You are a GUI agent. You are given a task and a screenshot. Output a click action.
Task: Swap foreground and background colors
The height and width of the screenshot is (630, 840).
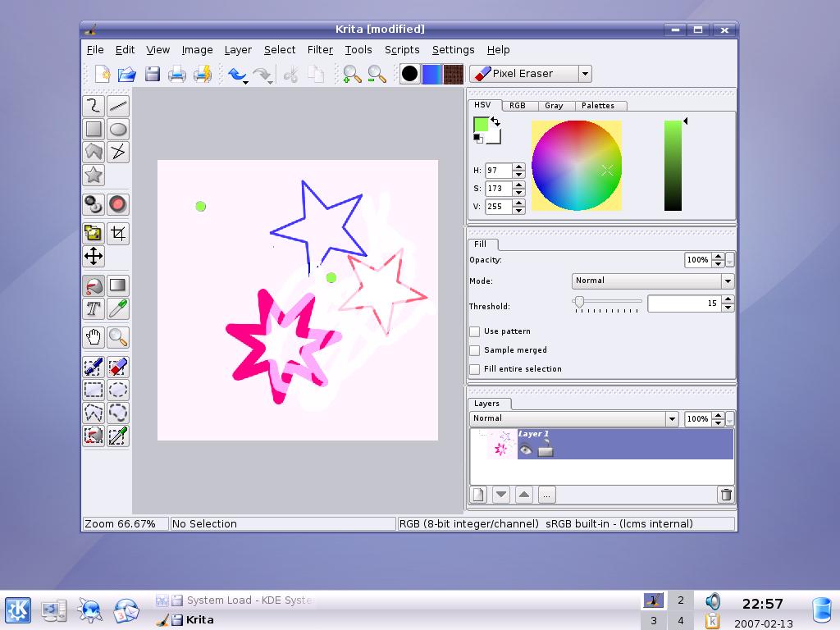pos(495,121)
